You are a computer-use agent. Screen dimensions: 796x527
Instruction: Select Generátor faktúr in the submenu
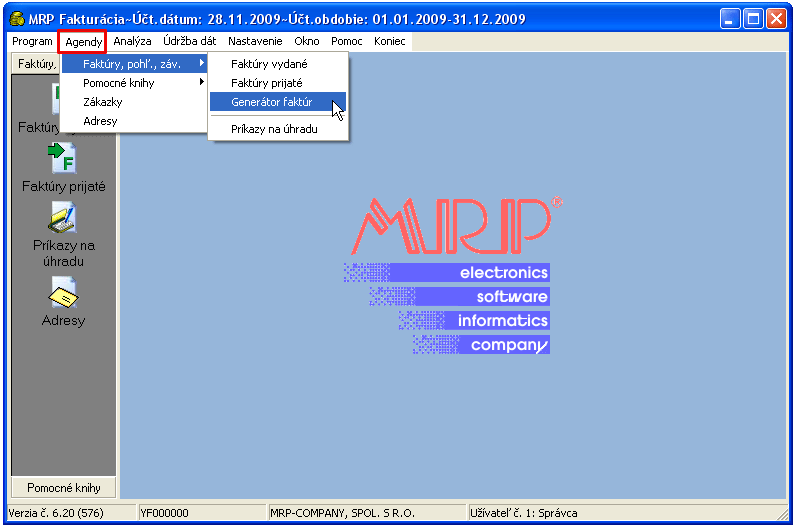point(278,102)
